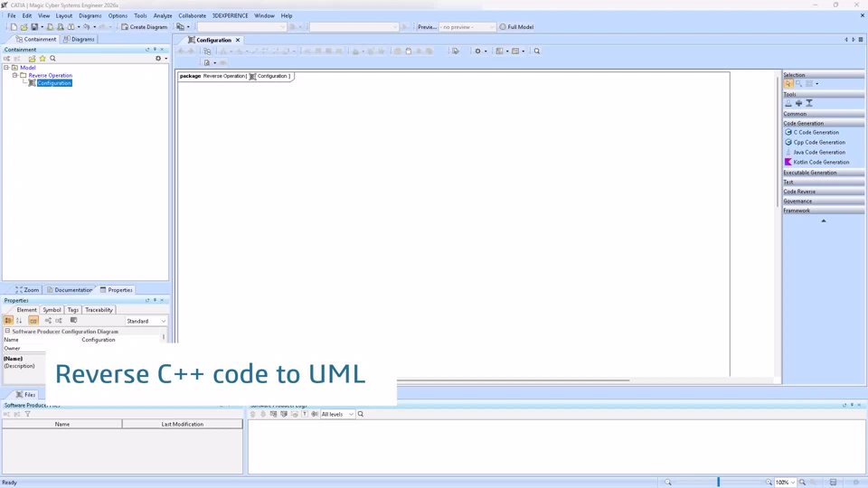Expand the Common palette group
Viewport: 868px width, 488px height.
click(823, 114)
